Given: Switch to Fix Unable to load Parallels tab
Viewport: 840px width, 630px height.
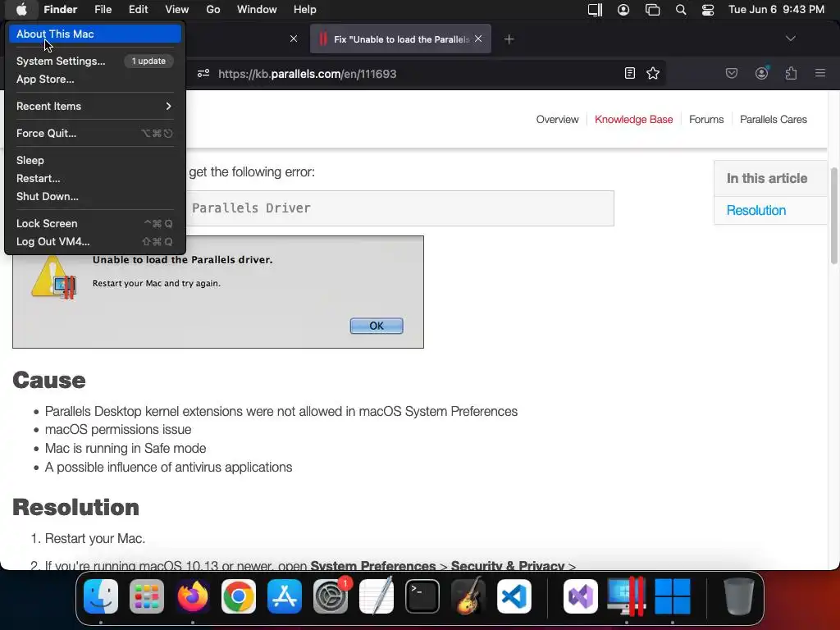Looking at the screenshot, I should [400, 39].
